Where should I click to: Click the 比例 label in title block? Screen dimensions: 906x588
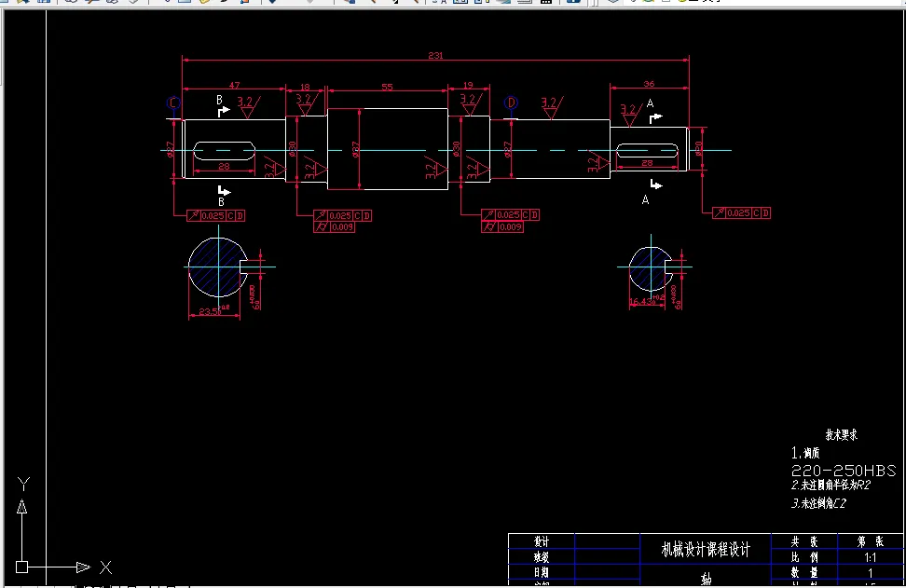(804, 557)
